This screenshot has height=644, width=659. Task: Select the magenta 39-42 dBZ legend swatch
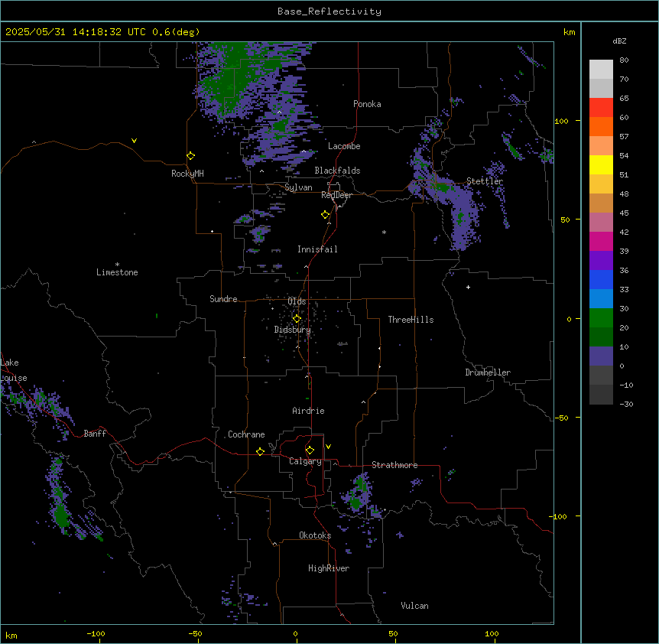coord(601,241)
